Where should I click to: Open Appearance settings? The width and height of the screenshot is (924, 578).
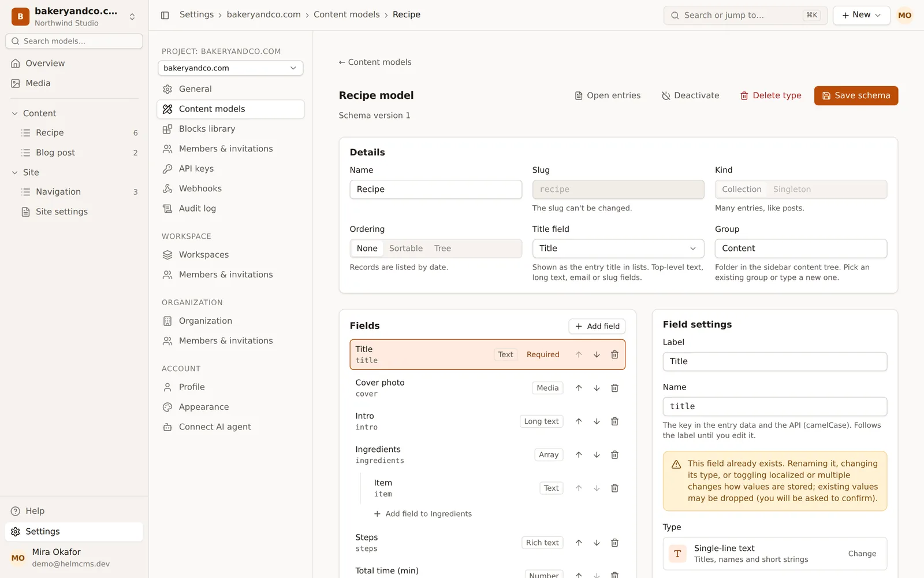pyautogui.click(x=230, y=407)
